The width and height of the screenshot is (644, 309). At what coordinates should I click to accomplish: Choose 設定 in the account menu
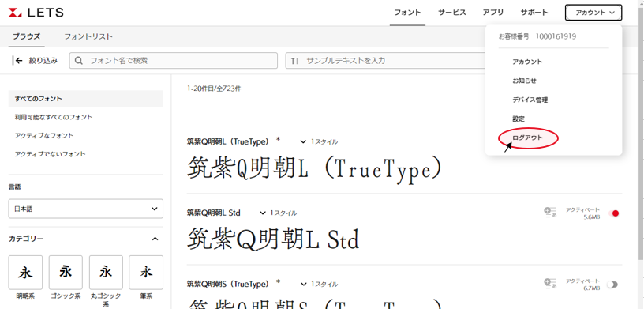click(x=519, y=119)
